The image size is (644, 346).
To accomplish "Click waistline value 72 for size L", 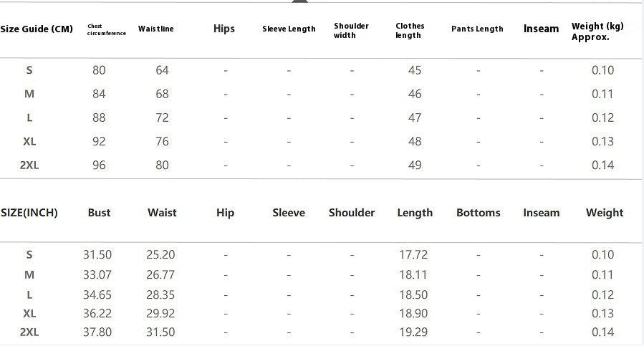I will (162, 118).
